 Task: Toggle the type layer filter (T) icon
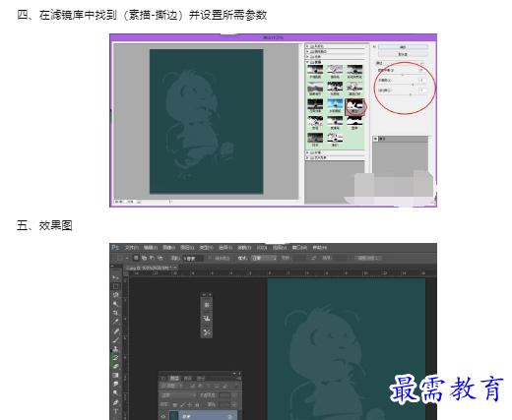pyautogui.click(x=209, y=387)
